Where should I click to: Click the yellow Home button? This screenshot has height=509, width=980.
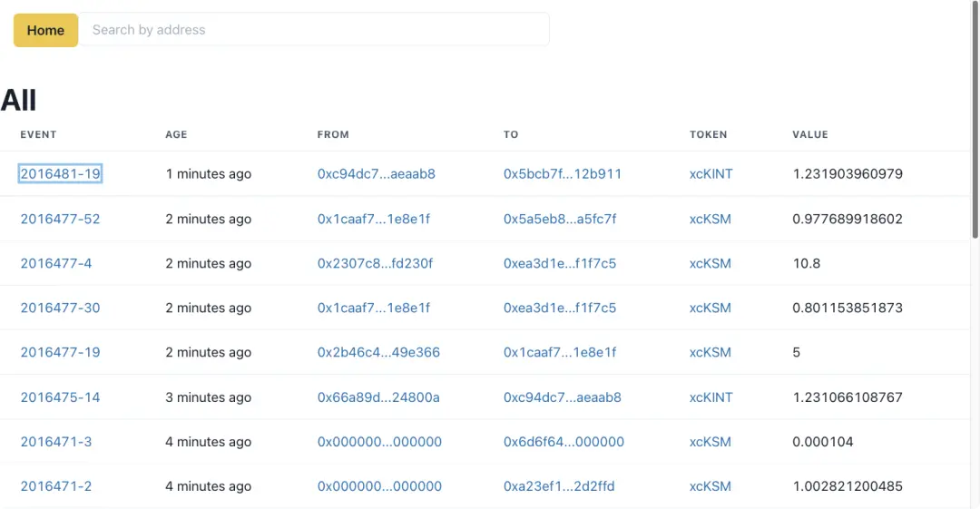45,30
